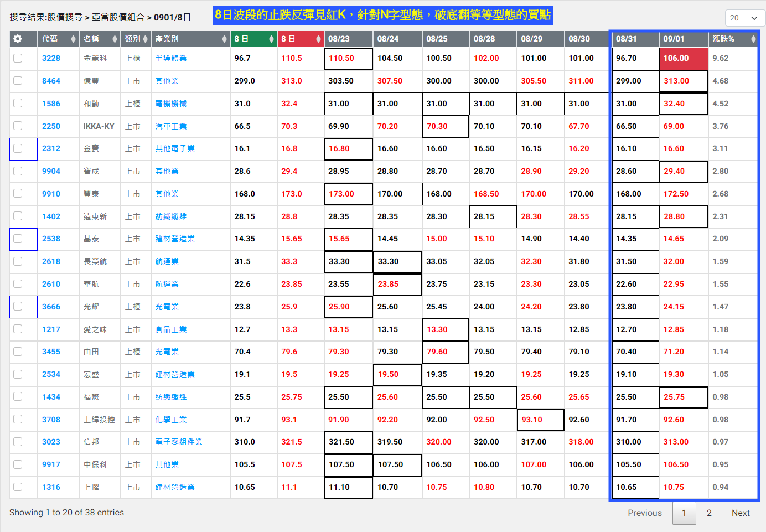Tick the checkbox for row 1316
The height and width of the screenshot is (532, 766).
point(18,487)
